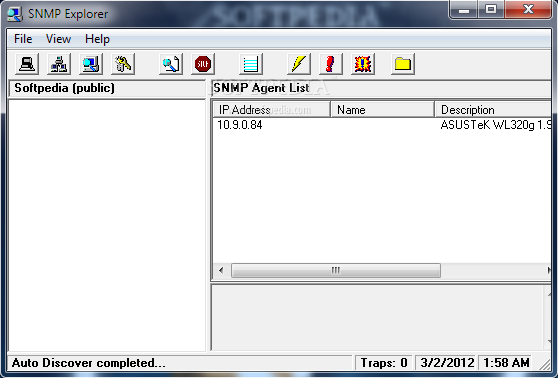The height and width of the screenshot is (378, 558).
Task: Start discovery with the magnifier search icon
Action: 171,64
